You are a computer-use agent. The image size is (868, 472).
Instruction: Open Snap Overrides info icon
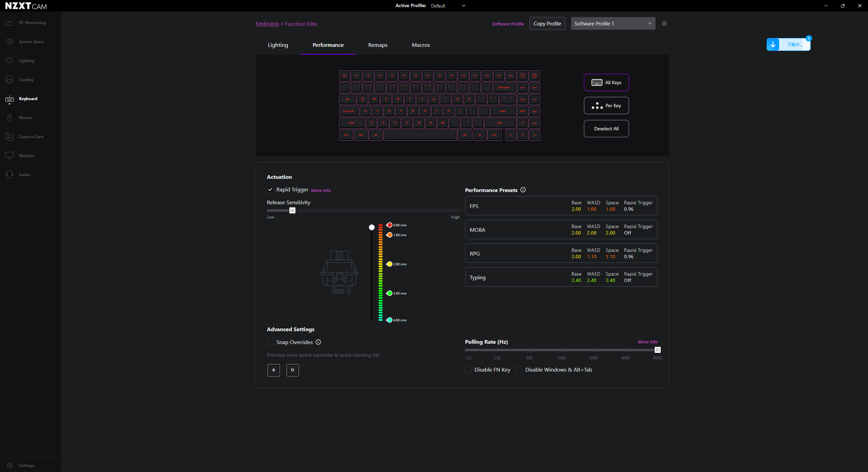coord(318,342)
